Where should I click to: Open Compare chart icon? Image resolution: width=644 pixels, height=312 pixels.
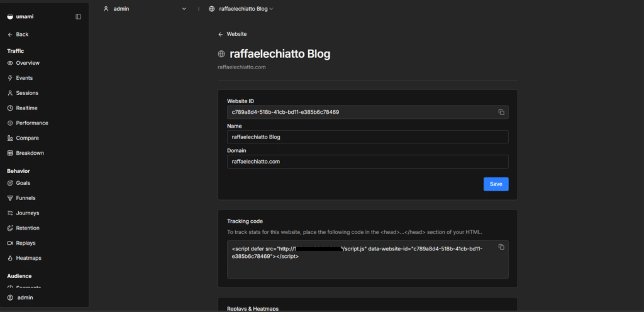tap(10, 138)
